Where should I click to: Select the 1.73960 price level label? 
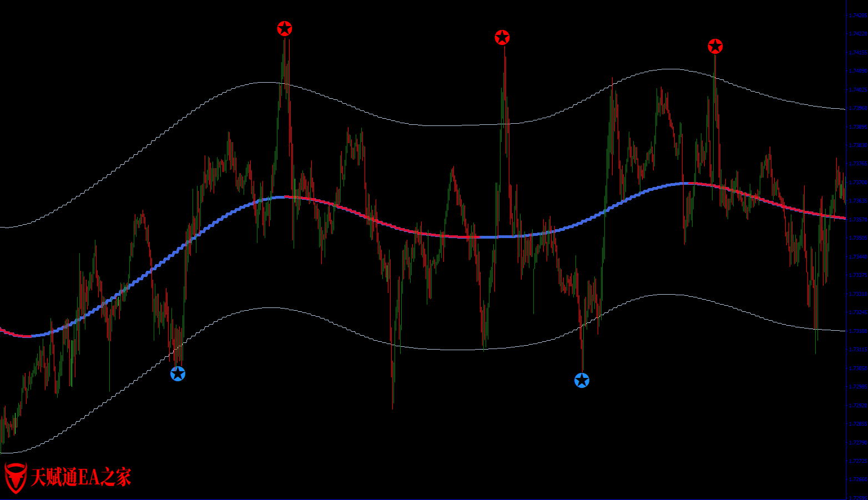click(x=857, y=108)
